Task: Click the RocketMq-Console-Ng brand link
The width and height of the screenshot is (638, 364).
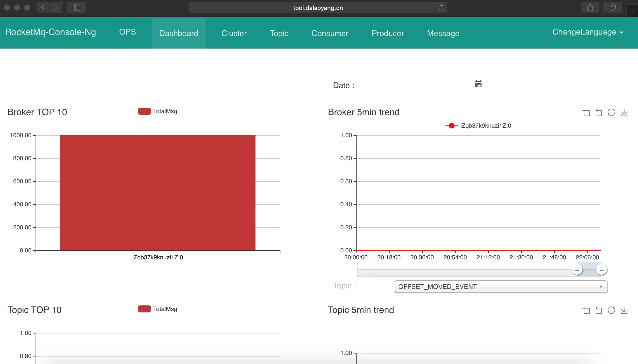Action: point(51,32)
